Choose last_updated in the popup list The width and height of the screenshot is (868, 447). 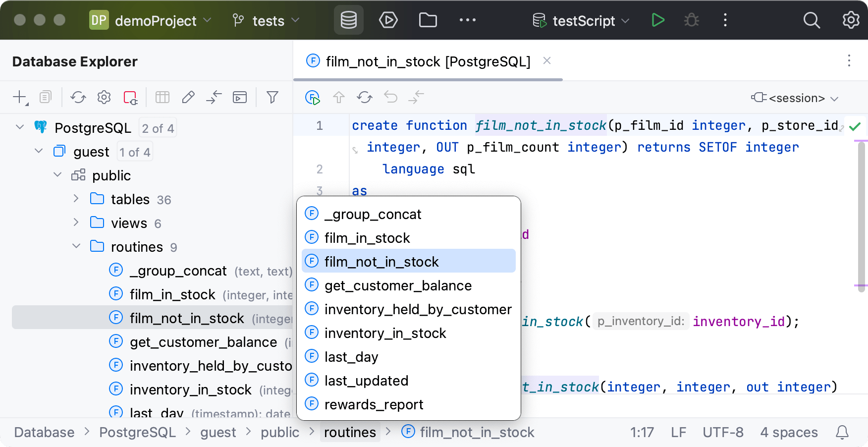pos(409,381)
